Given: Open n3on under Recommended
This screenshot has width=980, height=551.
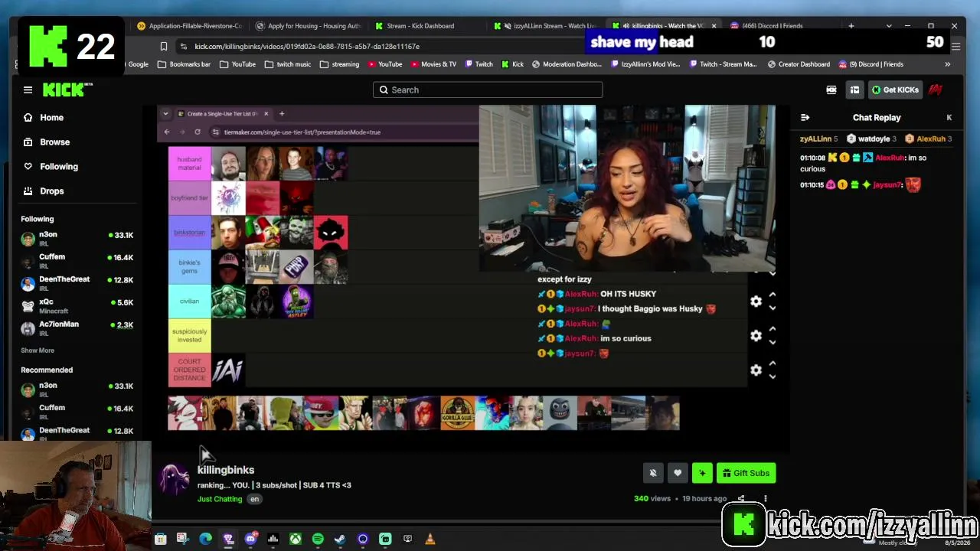Looking at the screenshot, I should [77, 390].
